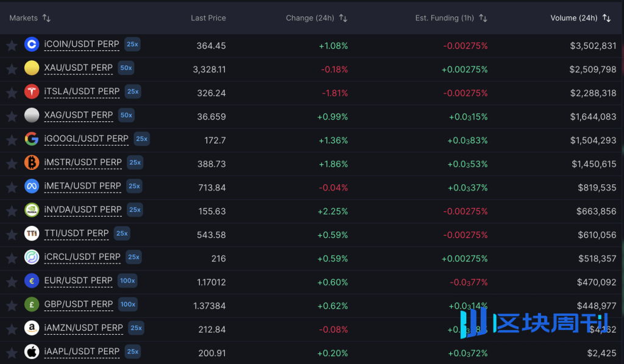Go to XAG/USDT PERP market
Viewport: 624px width, 364px height.
[x=79, y=115]
